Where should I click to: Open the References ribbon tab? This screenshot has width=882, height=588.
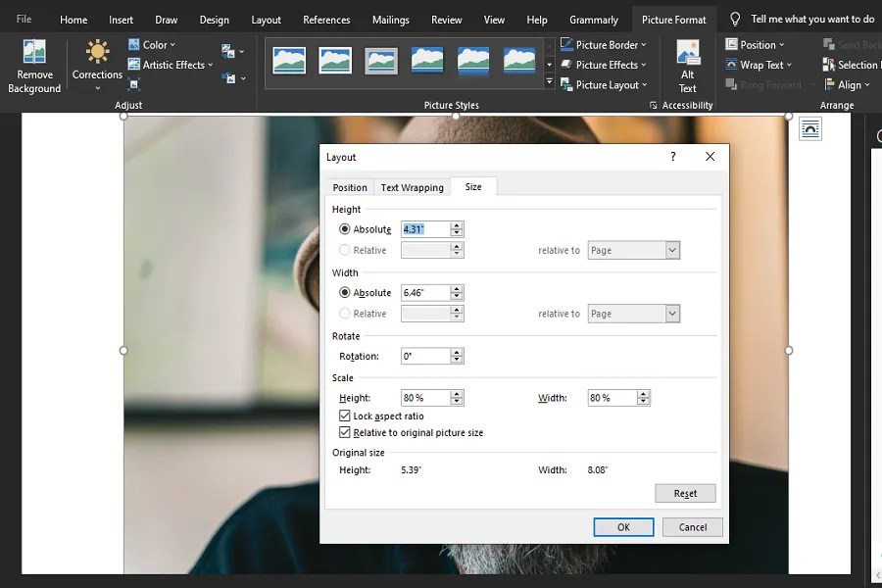[325, 19]
